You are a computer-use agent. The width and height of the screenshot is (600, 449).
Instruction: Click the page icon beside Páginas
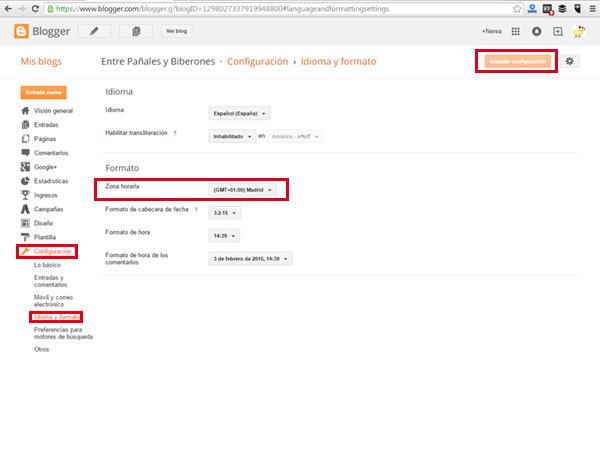tap(25, 139)
